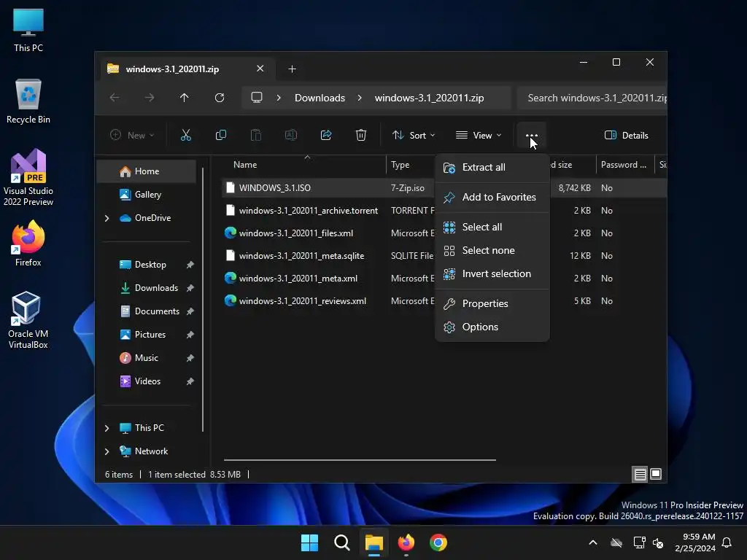Choose Invert selection menu item

[492, 274]
